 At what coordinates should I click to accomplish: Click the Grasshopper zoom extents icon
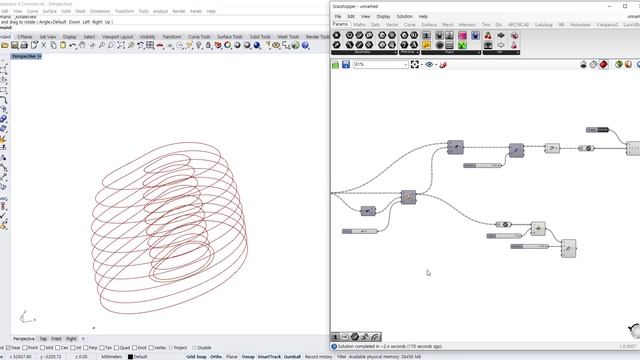click(x=415, y=64)
